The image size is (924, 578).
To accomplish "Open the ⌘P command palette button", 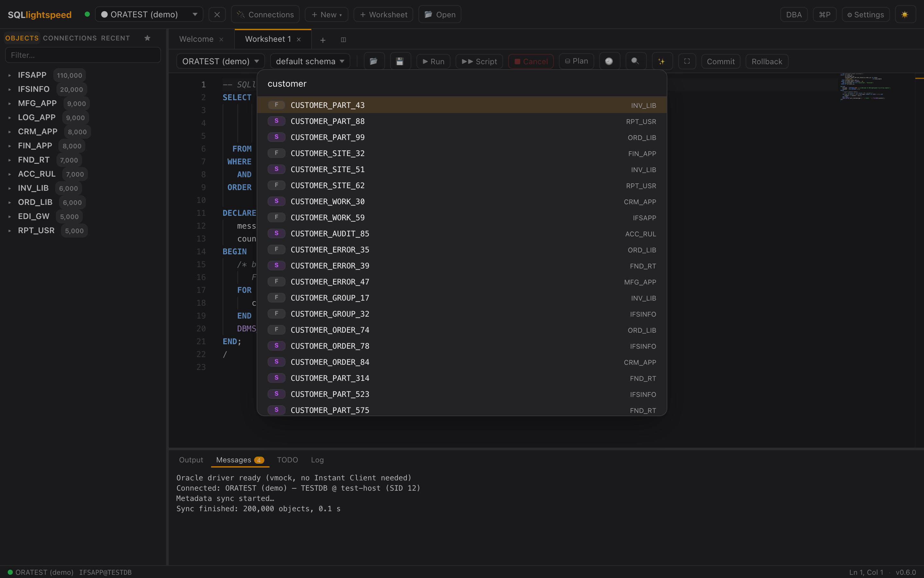I will (x=824, y=14).
